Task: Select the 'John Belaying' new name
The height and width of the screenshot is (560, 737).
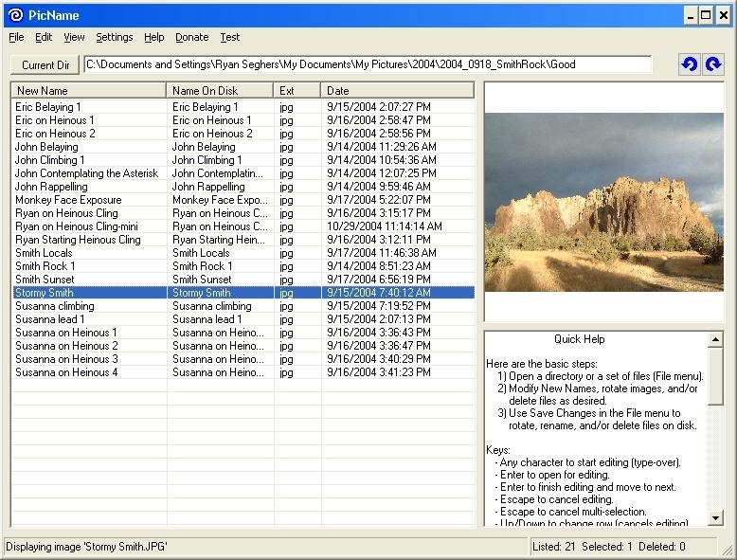Action: [x=46, y=147]
